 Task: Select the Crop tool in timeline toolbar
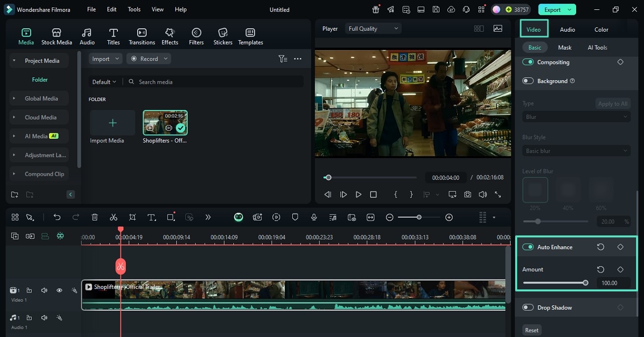pyautogui.click(x=132, y=217)
